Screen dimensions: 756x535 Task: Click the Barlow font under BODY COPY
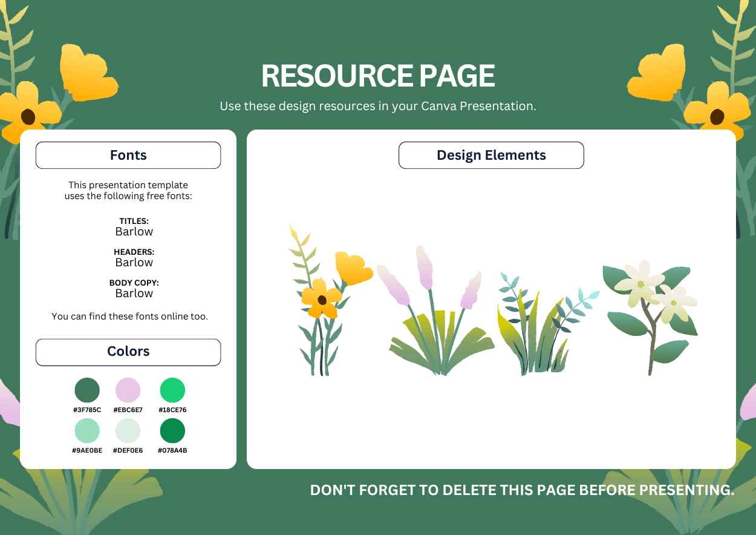coord(134,294)
